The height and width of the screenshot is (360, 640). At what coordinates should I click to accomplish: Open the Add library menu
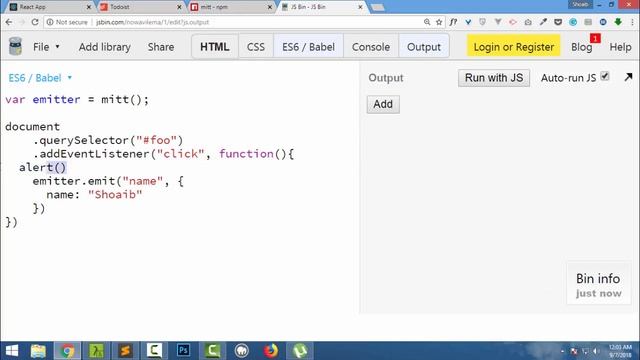tap(104, 47)
